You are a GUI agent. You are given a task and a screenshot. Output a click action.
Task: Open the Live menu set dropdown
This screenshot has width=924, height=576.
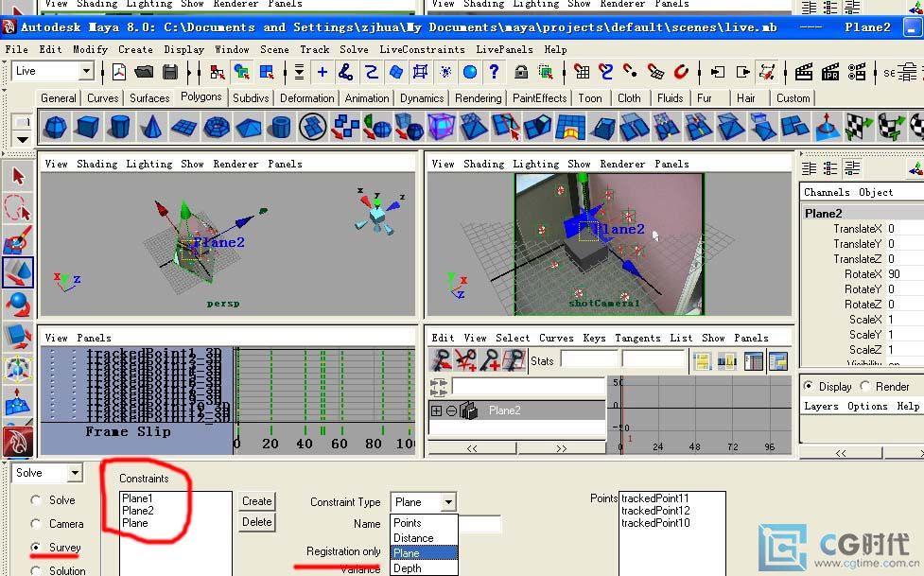coord(86,71)
